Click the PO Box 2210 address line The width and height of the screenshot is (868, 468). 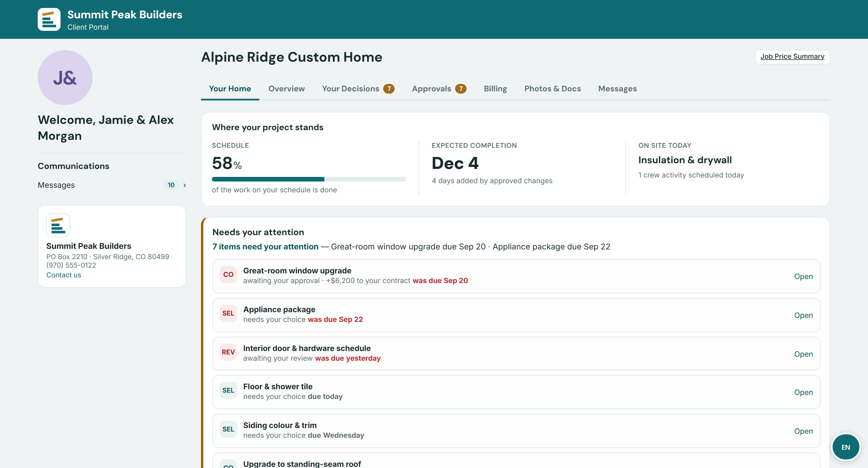[x=108, y=257]
